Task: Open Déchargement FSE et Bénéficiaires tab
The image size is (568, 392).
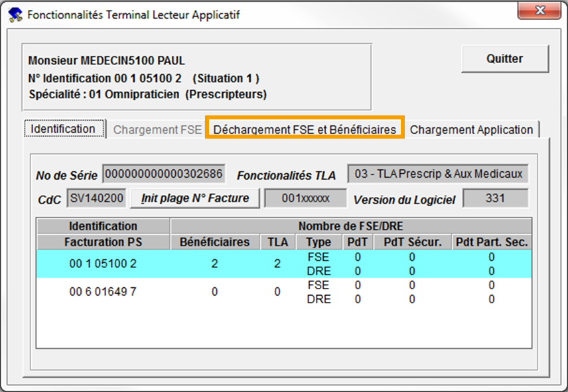Action: click(x=305, y=129)
